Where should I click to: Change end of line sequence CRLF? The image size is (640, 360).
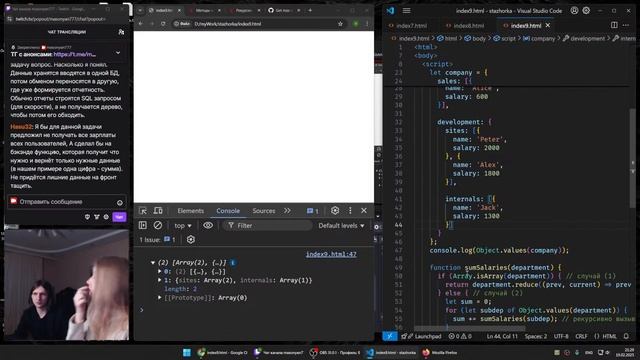point(581,336)
